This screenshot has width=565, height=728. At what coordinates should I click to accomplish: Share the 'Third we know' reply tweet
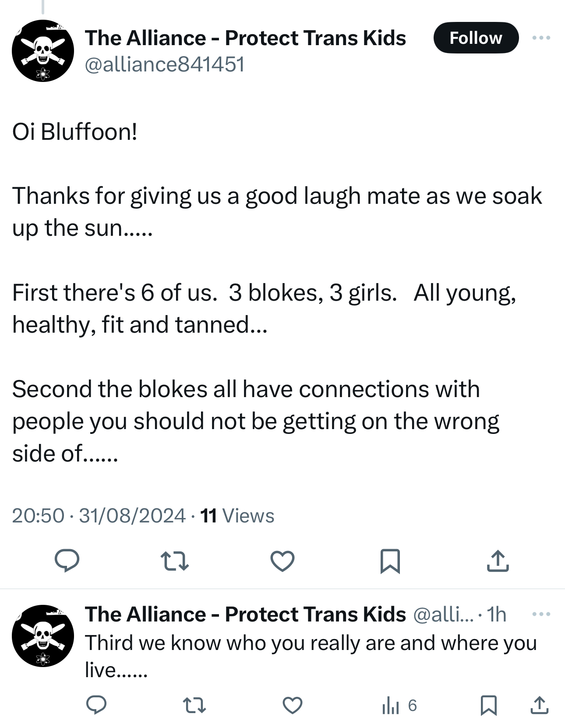point(539,706)
